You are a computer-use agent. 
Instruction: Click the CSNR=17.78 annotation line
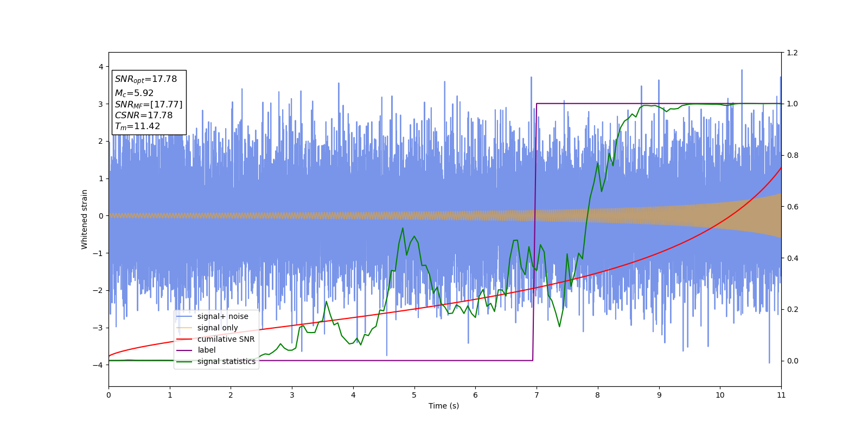pos(144,116)
